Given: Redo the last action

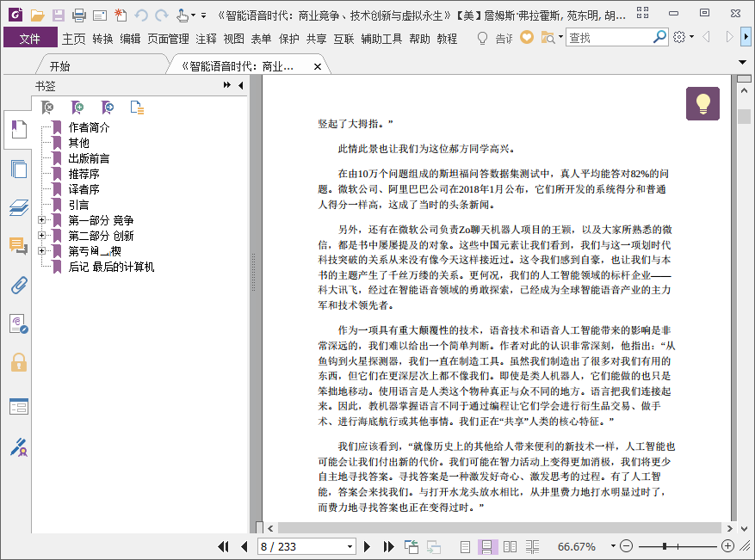Looking at the screenshot, I should pyautogui.click(x=162, y=15).
